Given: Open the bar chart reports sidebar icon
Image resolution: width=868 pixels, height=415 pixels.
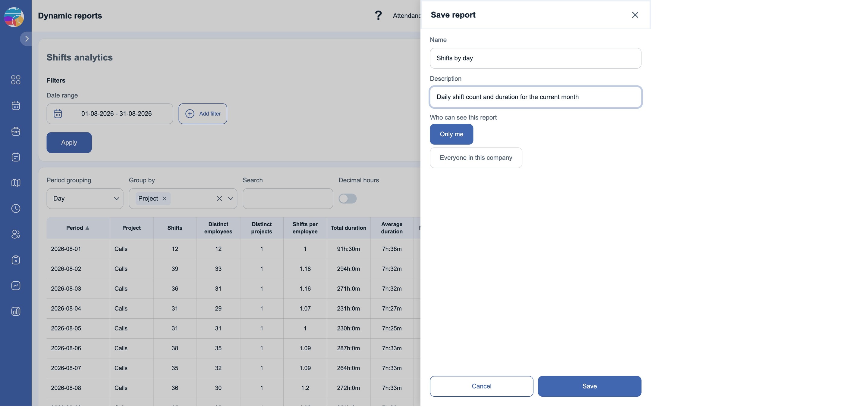Looking at the screenshot, I should click(15, 311).
